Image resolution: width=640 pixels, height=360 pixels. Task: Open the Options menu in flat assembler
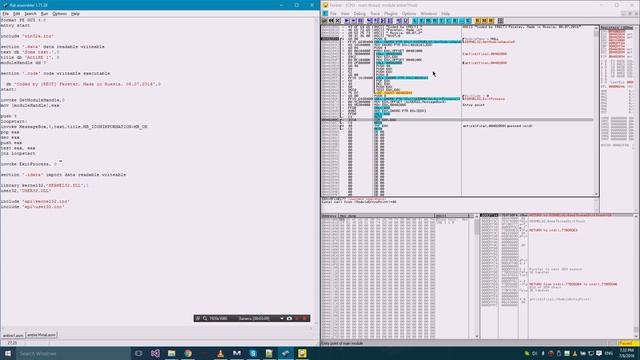(x=60, y=14)
